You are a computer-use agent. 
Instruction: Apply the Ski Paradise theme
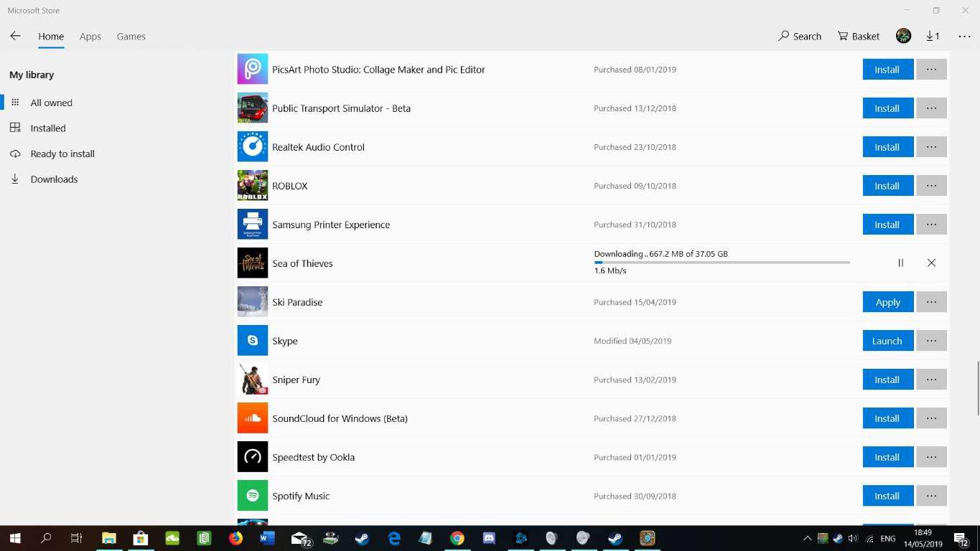(887, 301)
